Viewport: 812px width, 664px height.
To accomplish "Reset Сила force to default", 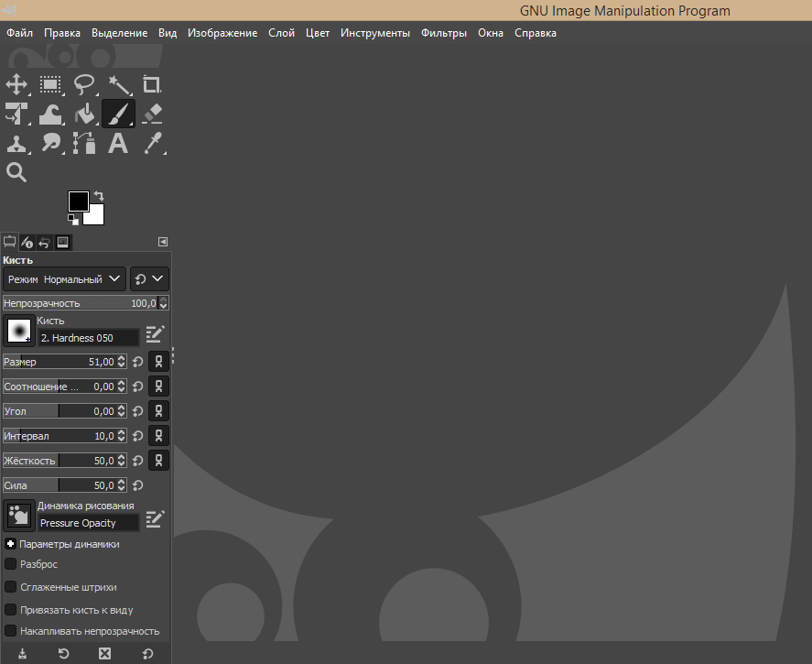I will 137,485.
